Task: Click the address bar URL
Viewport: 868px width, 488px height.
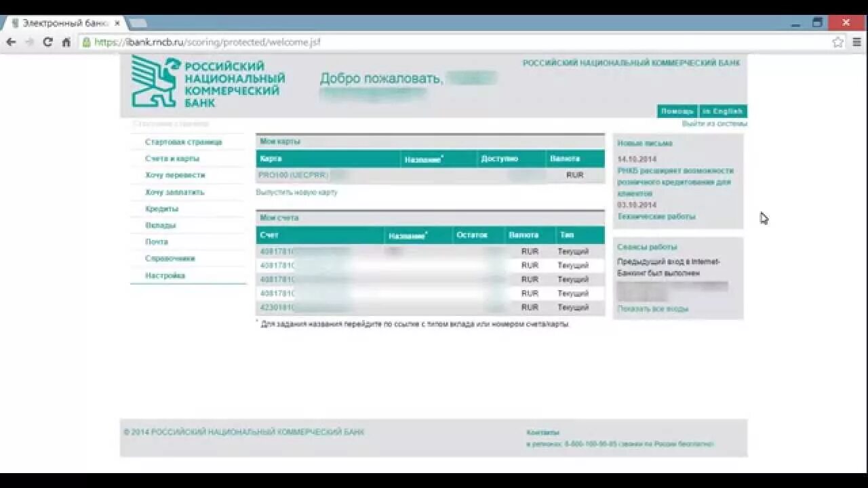Action: [207, 42]
